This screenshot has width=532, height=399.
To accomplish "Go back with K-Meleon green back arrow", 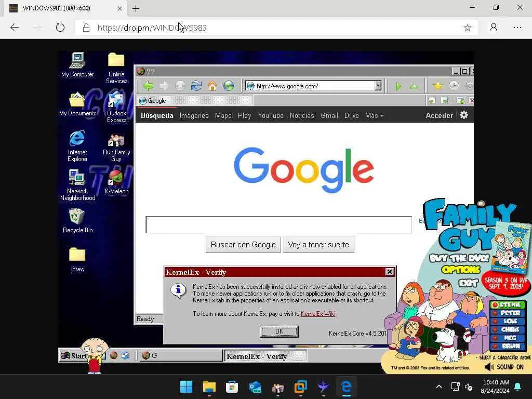I will click(148, 86).
